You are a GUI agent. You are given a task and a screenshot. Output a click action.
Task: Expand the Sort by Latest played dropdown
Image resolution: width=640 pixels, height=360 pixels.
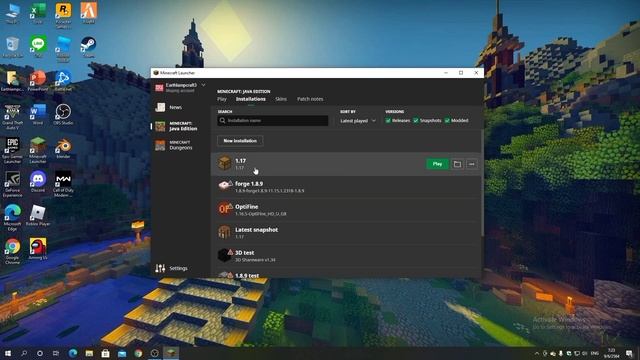tap(358, 121)
